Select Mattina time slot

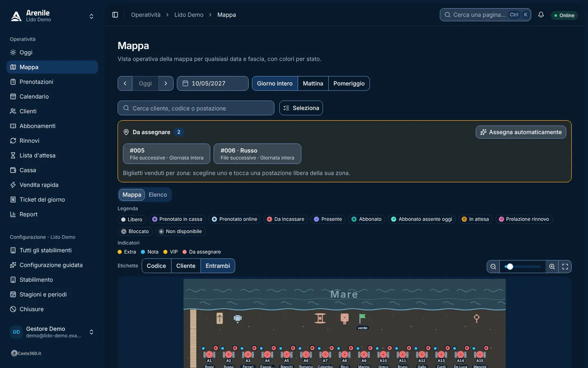click(313, 83)
